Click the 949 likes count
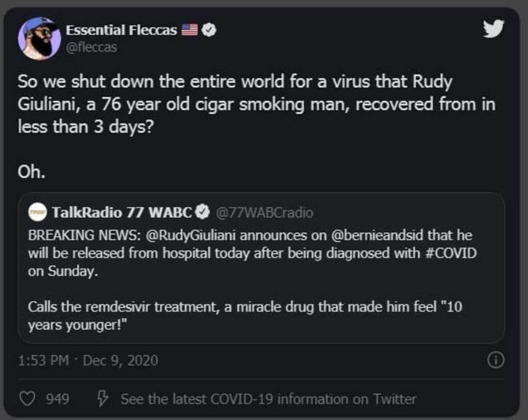 click(x=58, y=399)
